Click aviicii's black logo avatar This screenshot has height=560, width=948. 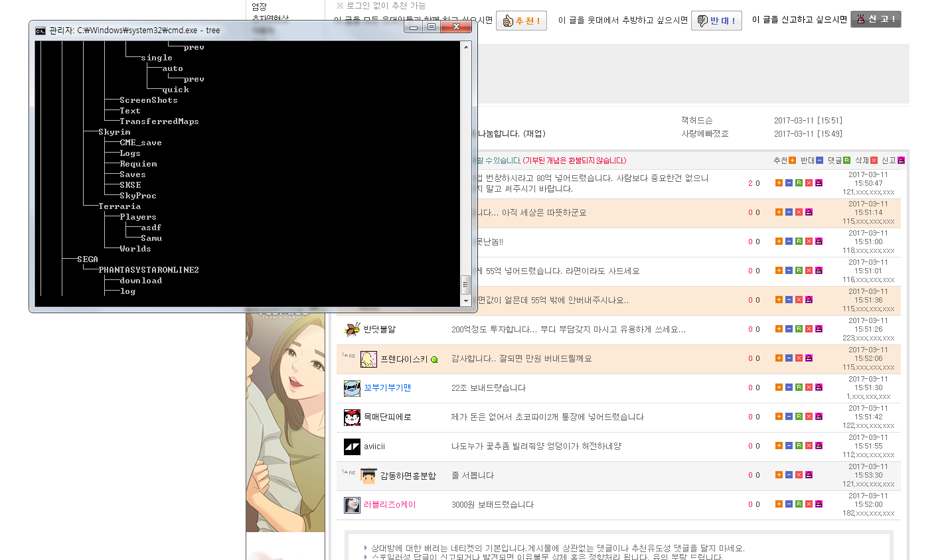[352, 447]
